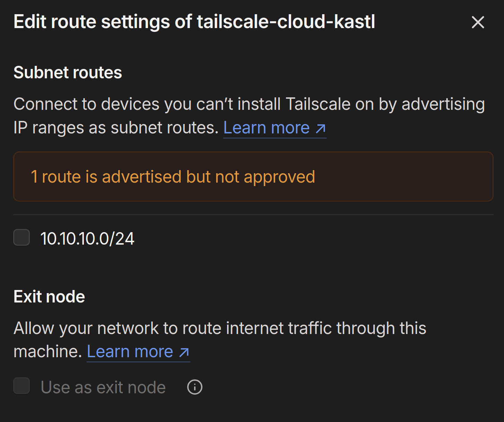Click the info icon beside Use as exit node

click(195, 387)
